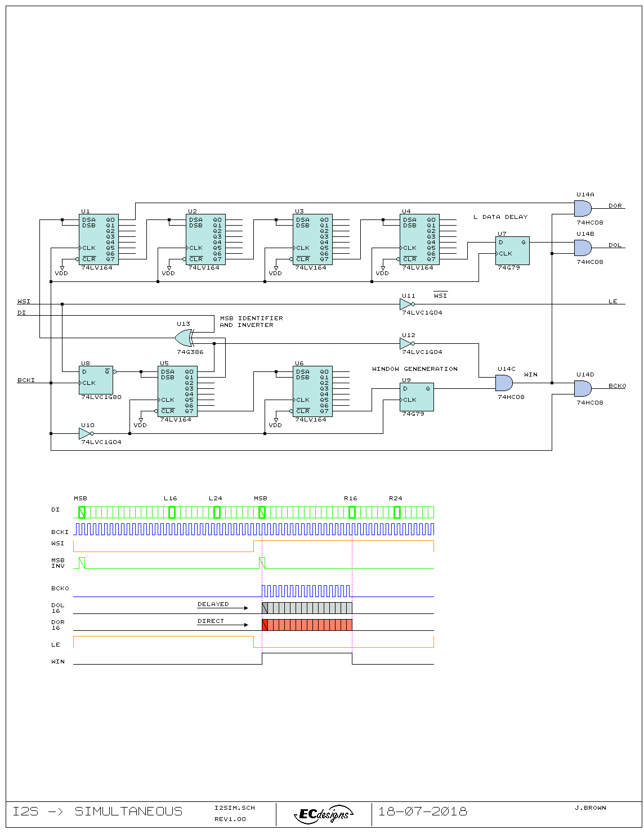Click the MSB IDENTIFIER AND INVERTER note
Screen dimensions: 644x834
251,321
